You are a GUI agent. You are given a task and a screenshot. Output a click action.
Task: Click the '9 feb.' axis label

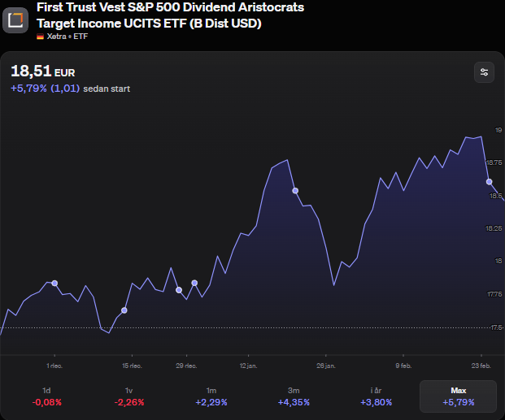pyautogui.click(x=403, y=366)
